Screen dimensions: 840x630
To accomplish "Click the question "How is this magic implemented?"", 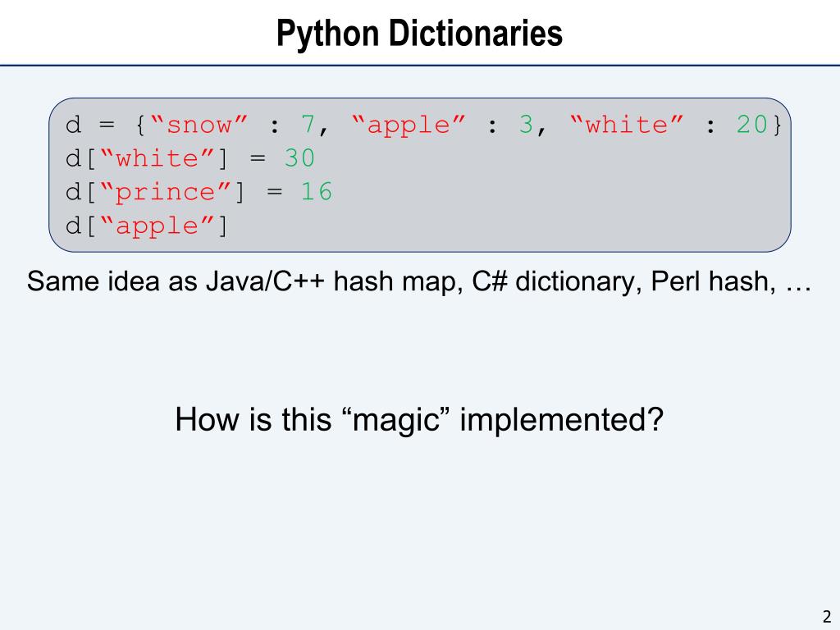I will click(x=419, y=419).
